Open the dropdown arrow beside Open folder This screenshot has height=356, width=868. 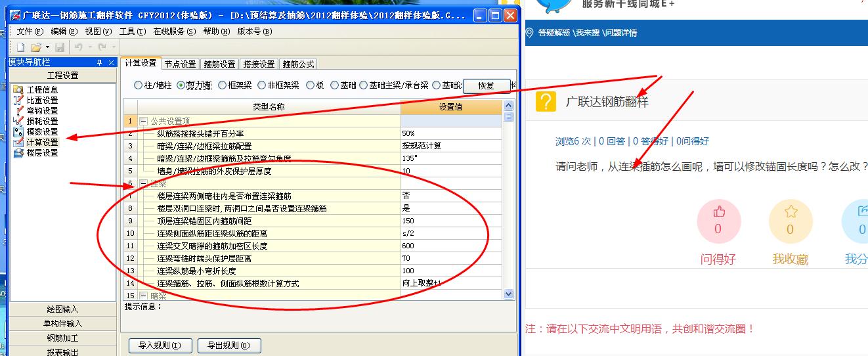pos(47,47)
